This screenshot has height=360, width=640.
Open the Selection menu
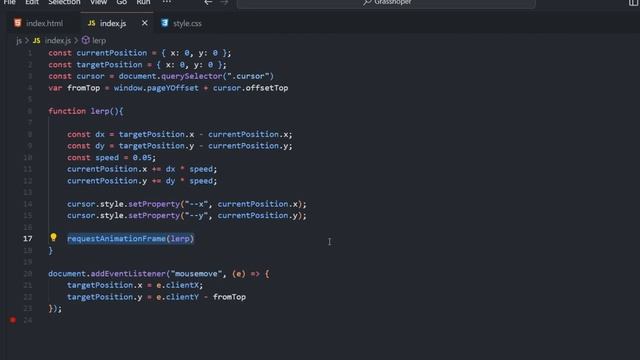64,2
